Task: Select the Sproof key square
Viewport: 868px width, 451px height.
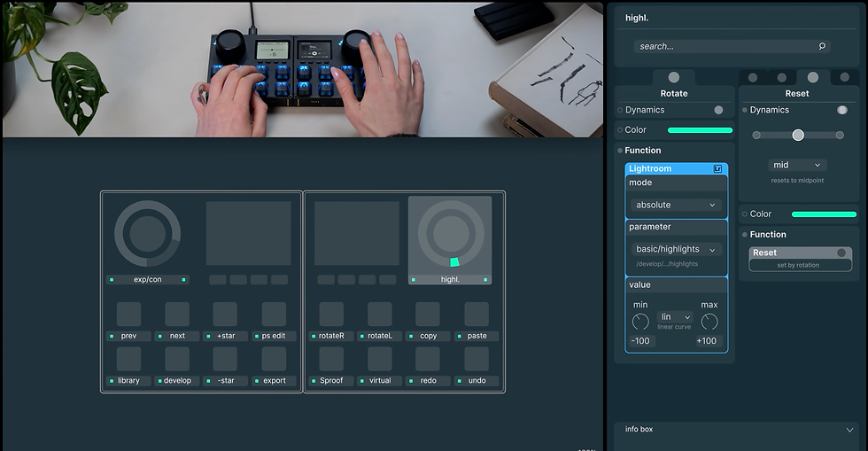Action: (331, 359)
